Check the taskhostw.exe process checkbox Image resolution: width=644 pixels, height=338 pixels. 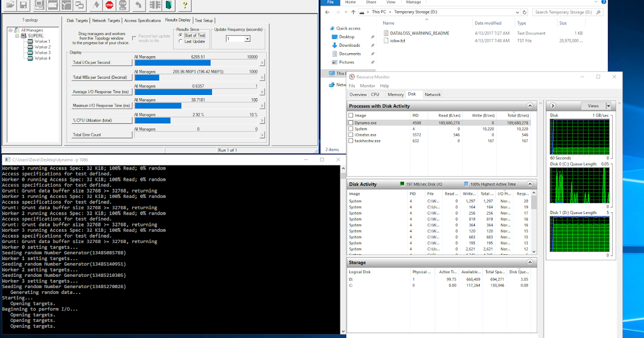click(x=351, y=141)
